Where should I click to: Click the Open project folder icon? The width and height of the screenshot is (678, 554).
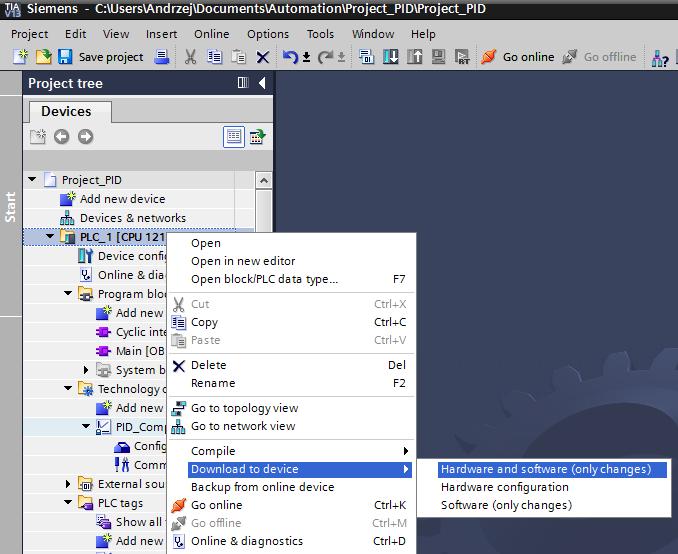[x=43, y=57]
